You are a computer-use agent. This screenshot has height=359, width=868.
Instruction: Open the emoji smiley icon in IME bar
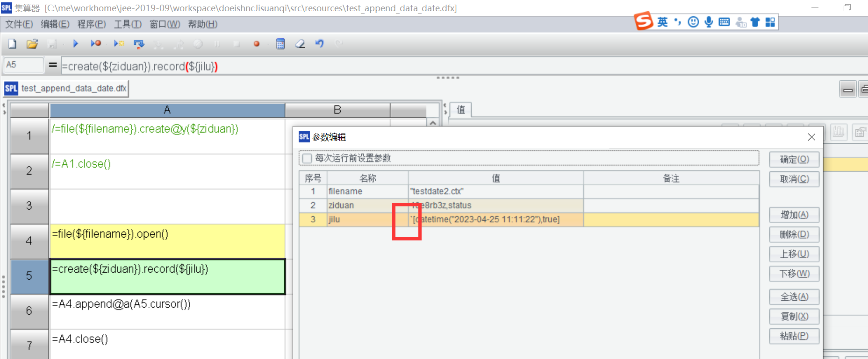[x=693, y=22]
